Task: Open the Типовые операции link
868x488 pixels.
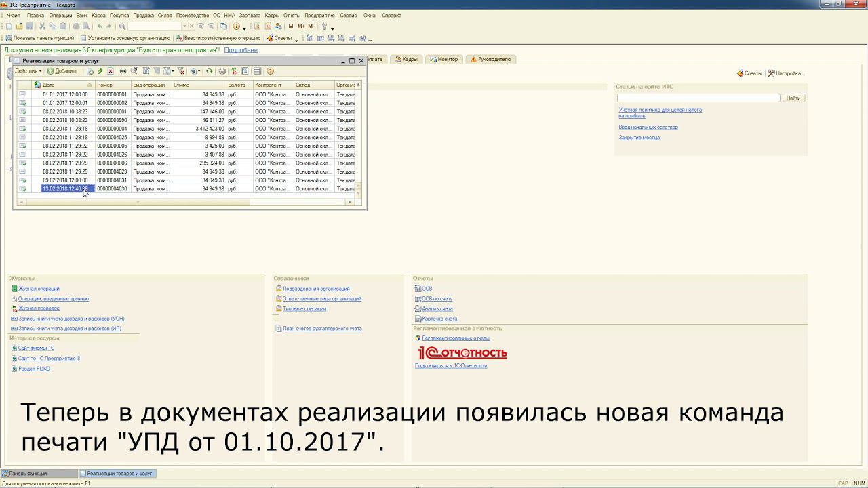Action: point(304,308)
